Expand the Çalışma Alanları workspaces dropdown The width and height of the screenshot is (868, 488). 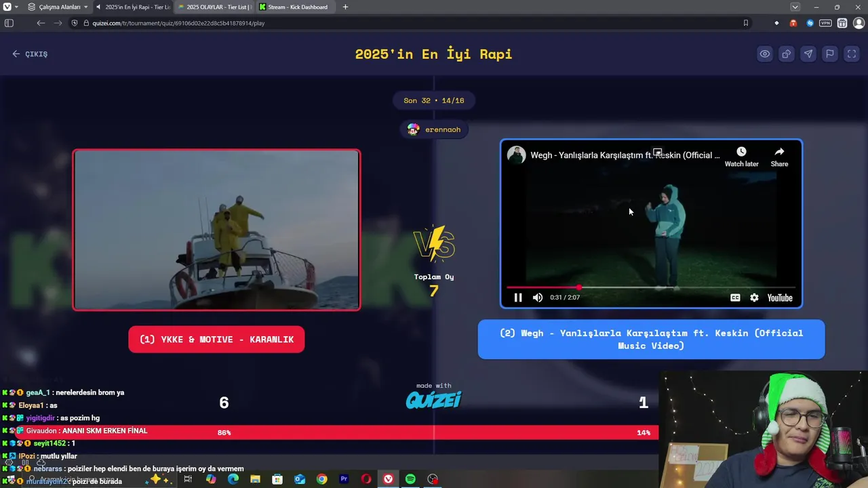[x=58, y=7]
